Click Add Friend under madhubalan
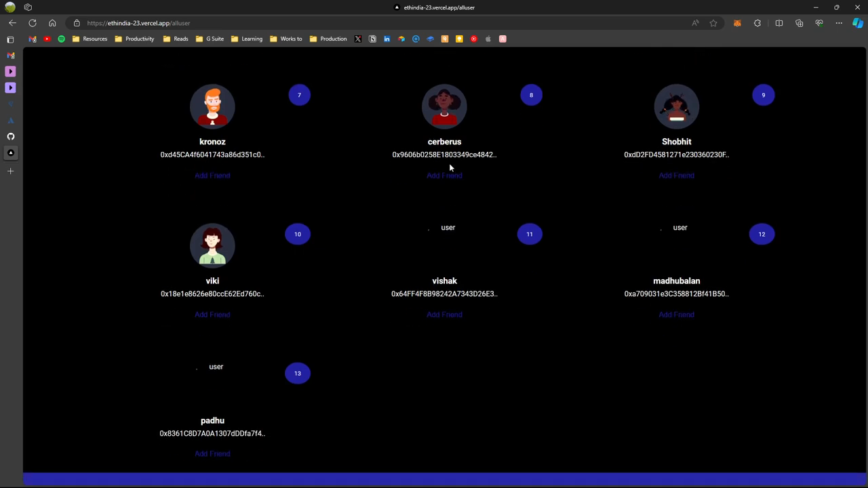The width and height of the screenshot is (868, 488). click(x=676, y=314)
